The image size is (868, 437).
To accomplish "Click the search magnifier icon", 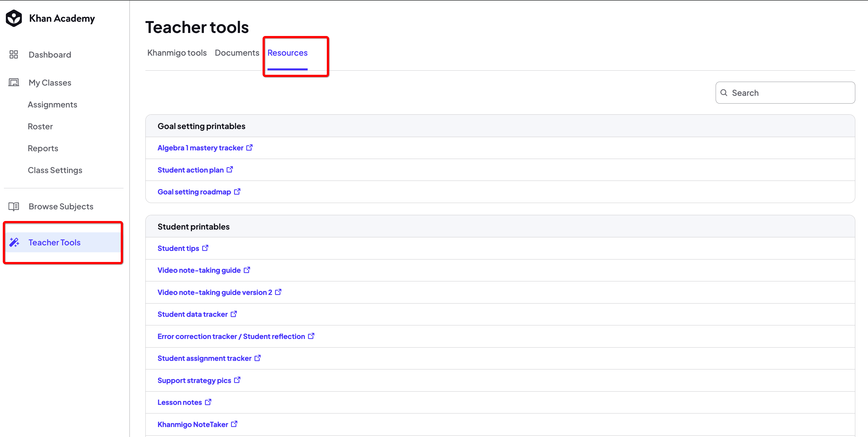I will (x=723, y=93).
